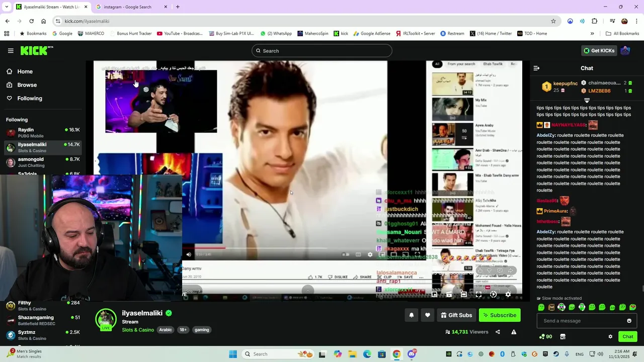
Task: Click the green Subscribe button
Action: pos(500,315)
